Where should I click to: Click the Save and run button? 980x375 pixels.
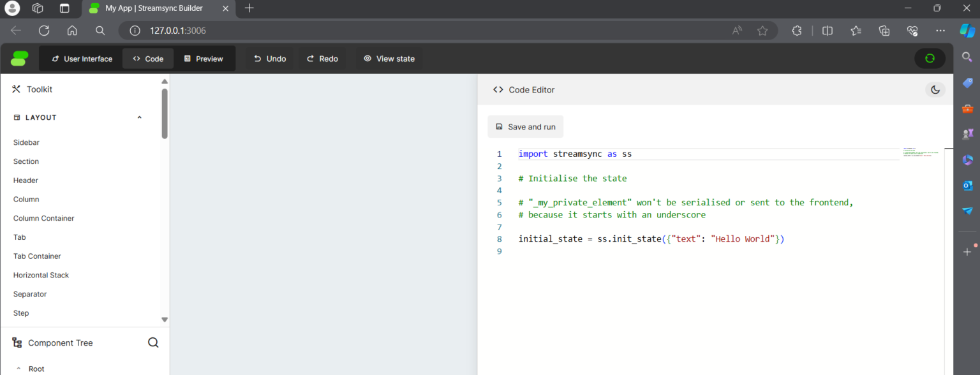point(525,126)
